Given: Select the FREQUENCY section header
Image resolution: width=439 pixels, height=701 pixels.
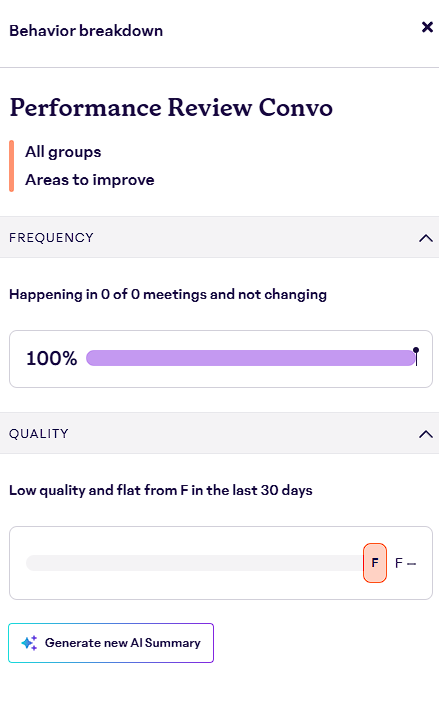Looking at the screenshot, I should point(220,237).
